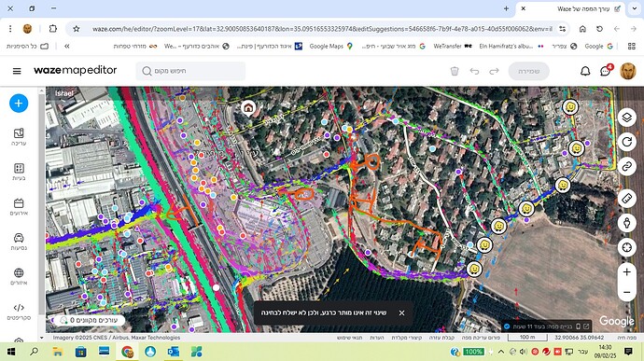Open the Waze editor hamburger menu
This screenshot has height=361, width=644.
click(17, 71)
